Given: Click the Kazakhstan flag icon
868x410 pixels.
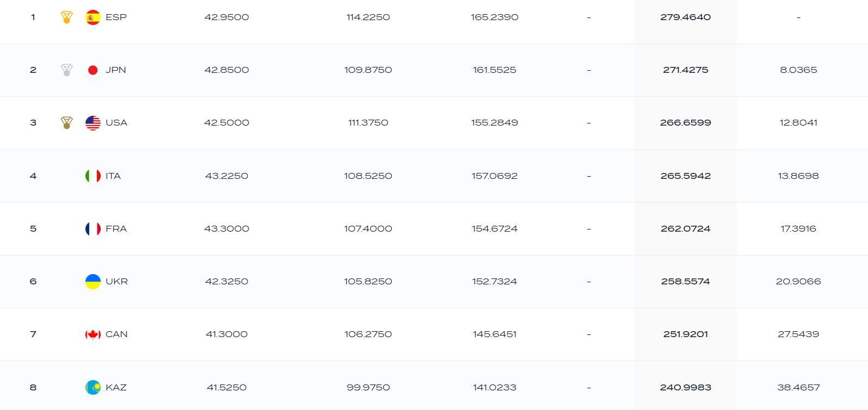Looking at the screenshot, I should [93, 388].
